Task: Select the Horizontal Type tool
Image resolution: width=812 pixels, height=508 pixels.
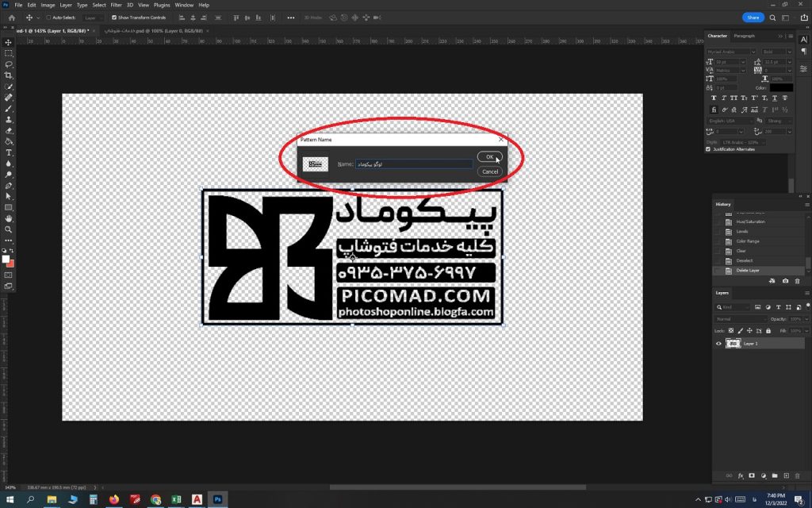Action: 8,152
